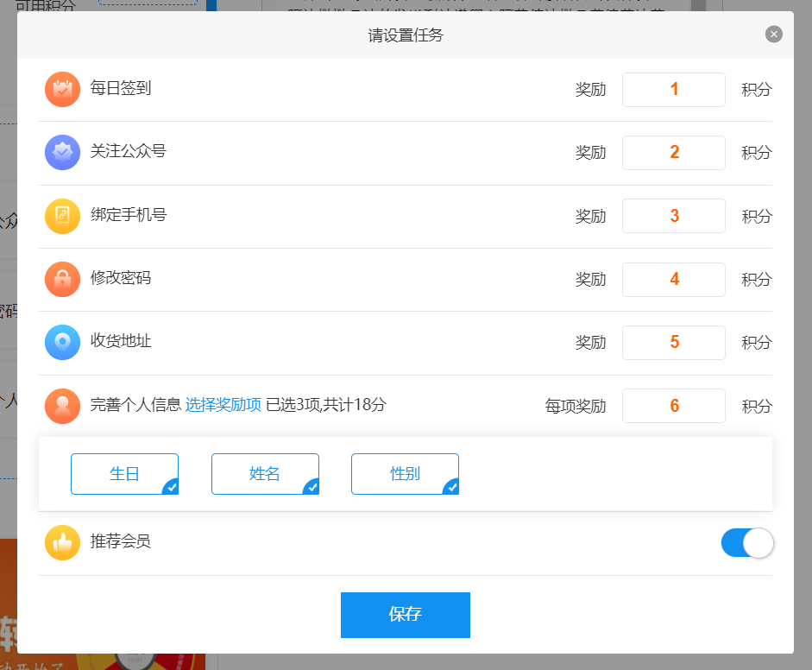Click the recommend member (推荐会员) thumbs-up icon

pos(62,543)
